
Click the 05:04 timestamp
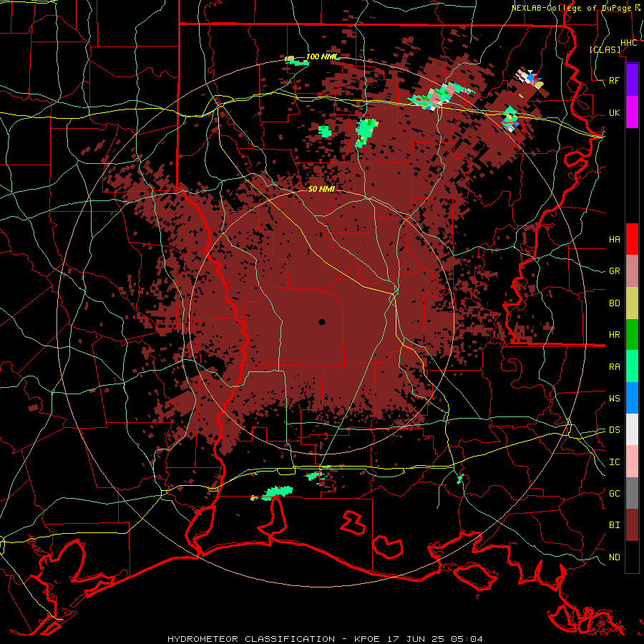pos(467,639)
